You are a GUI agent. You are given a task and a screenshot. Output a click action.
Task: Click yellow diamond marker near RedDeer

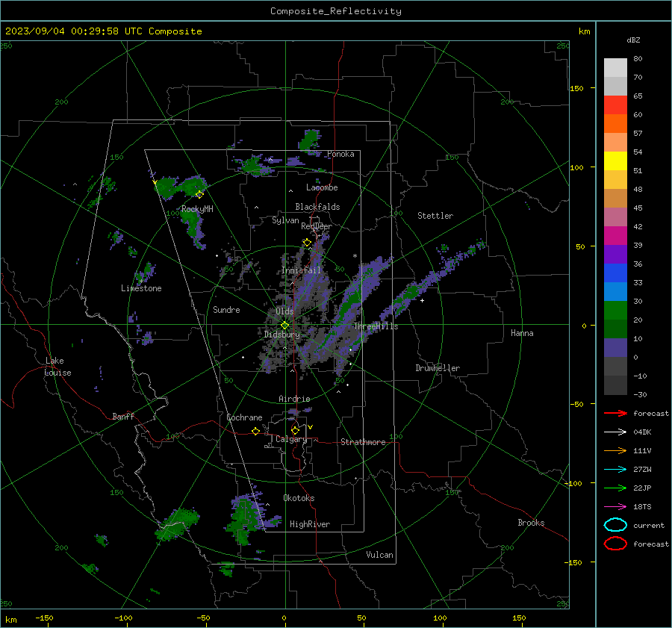tap(308, 243)
